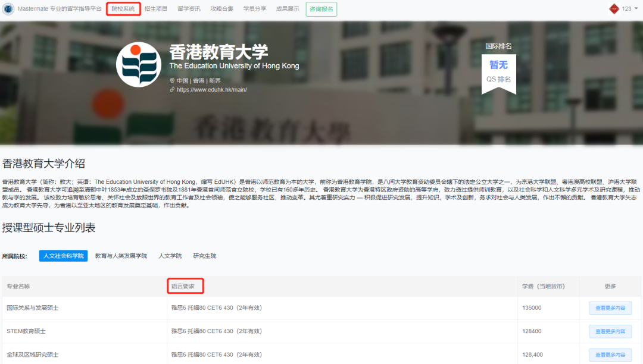Click the Mastermate logo icon

8,9
